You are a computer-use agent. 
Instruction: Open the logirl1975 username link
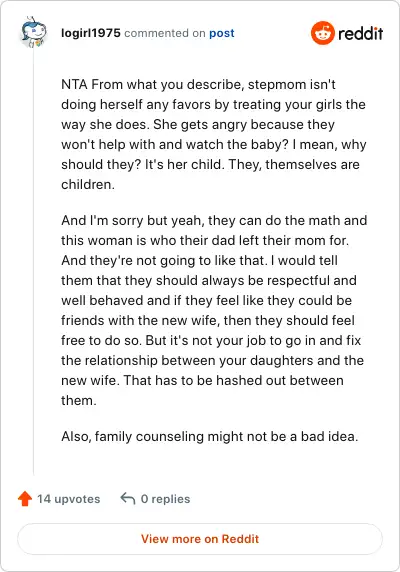91,33
